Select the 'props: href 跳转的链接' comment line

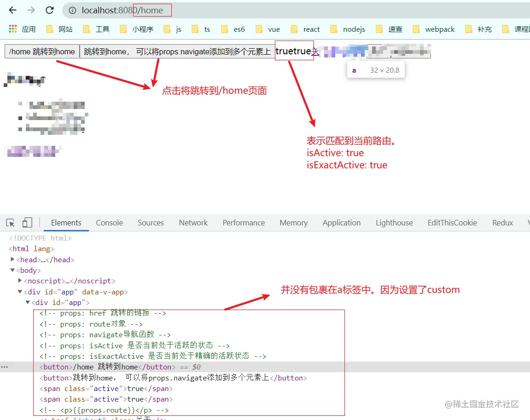click(103, 313)
